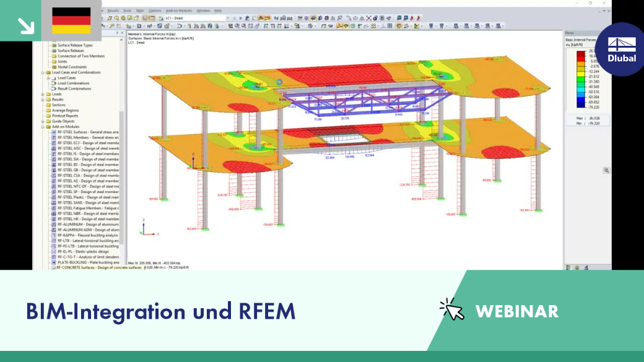Open the Printout Reports tree item

65,116
